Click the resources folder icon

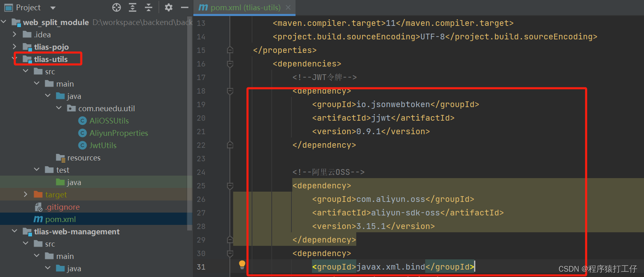(60, 158)
